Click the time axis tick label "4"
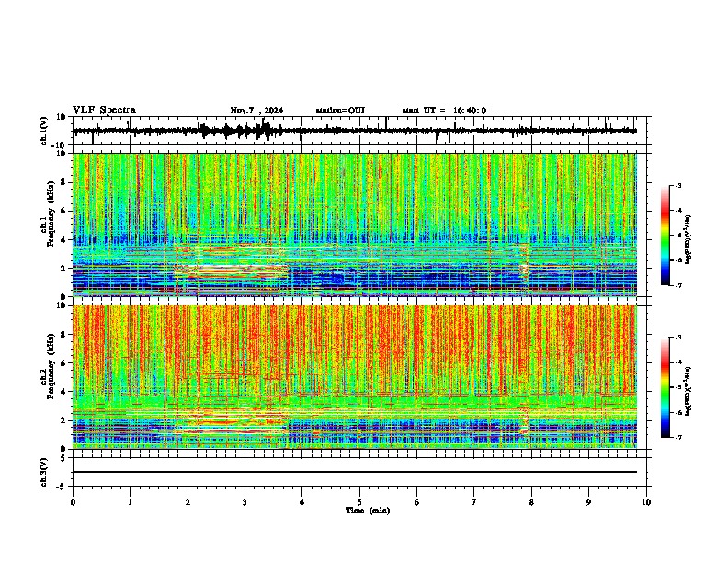 (x=302, y=502)
